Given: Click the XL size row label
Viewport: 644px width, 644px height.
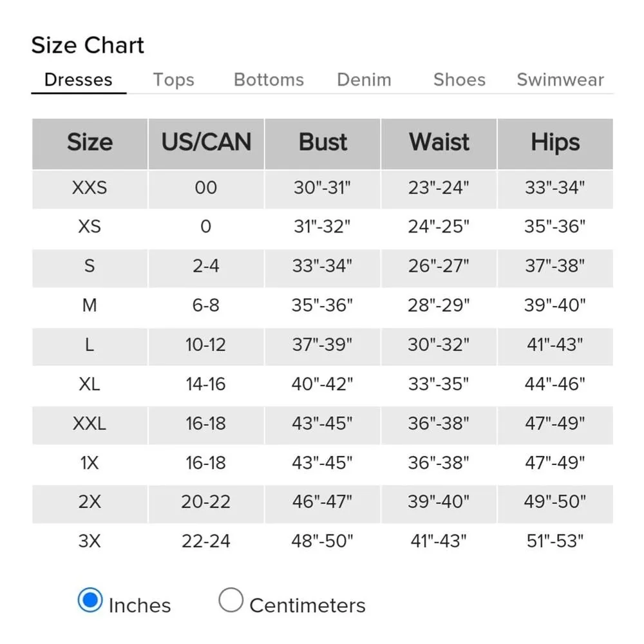Looking at the screenshot, I should [x=90, y=384].
